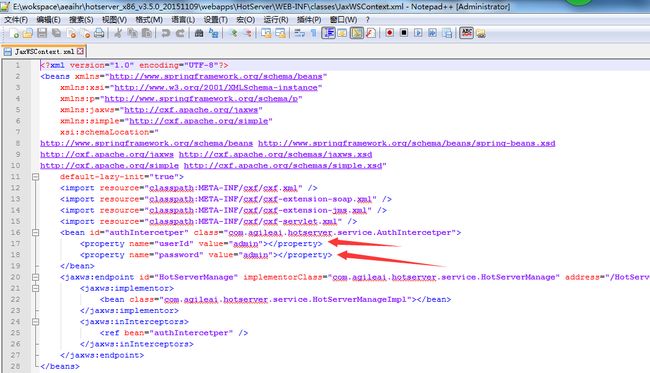Click the Save floppy disk icon

(42, 33)
